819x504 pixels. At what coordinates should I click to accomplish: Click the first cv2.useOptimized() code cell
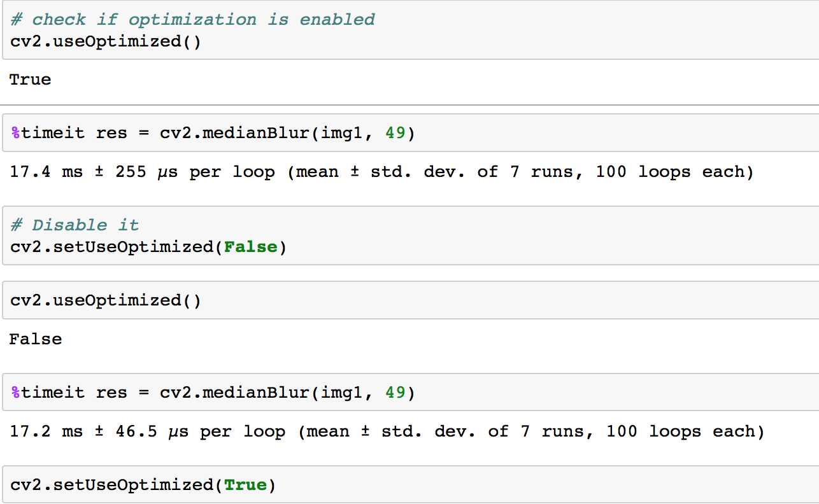[410, 30]
